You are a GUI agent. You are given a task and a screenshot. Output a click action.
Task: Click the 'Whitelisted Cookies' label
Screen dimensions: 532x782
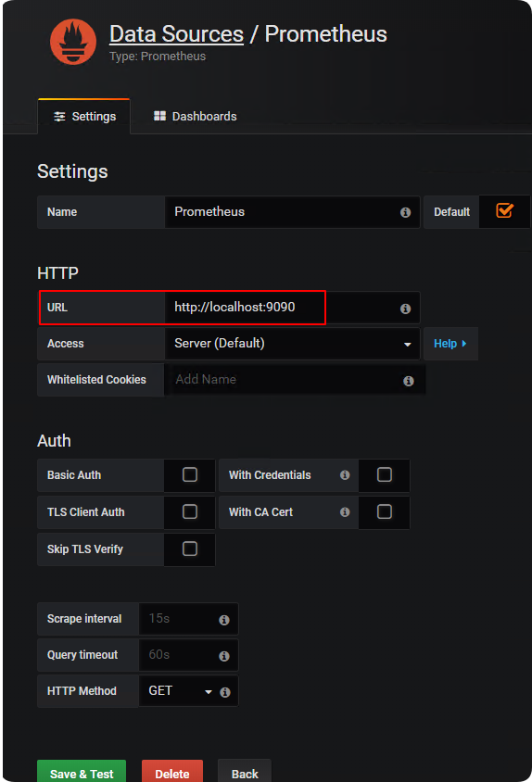pyautogui.click(x=96, y=380)
